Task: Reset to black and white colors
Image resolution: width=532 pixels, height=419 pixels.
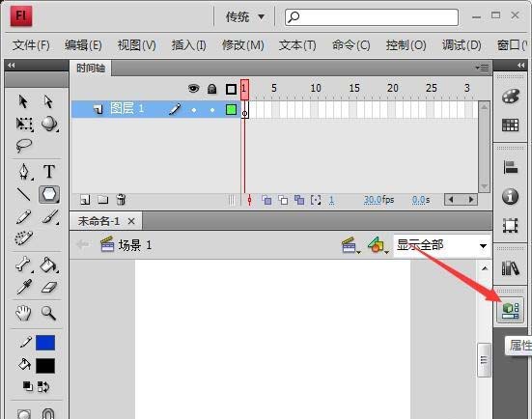Action: 27,386
